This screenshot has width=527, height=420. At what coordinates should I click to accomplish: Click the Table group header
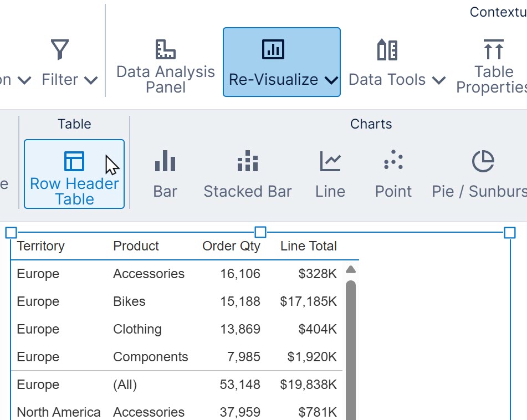coord(74,124)
